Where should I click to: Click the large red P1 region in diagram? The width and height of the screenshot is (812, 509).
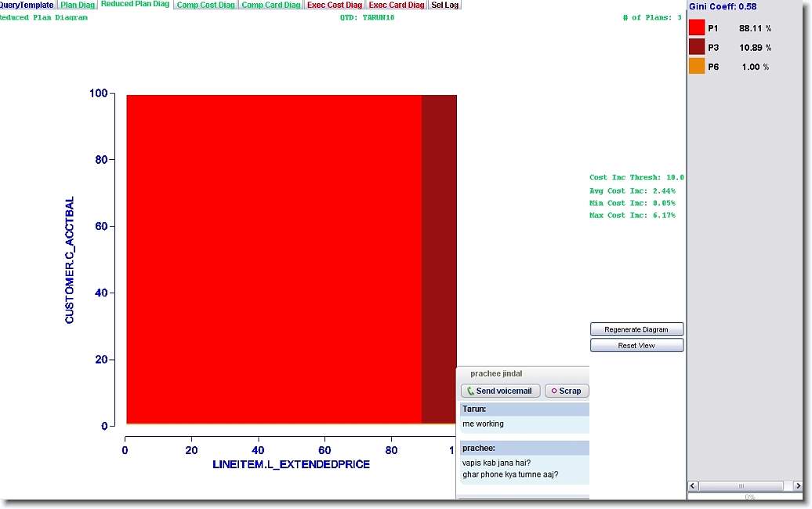(x=274, y=259)
